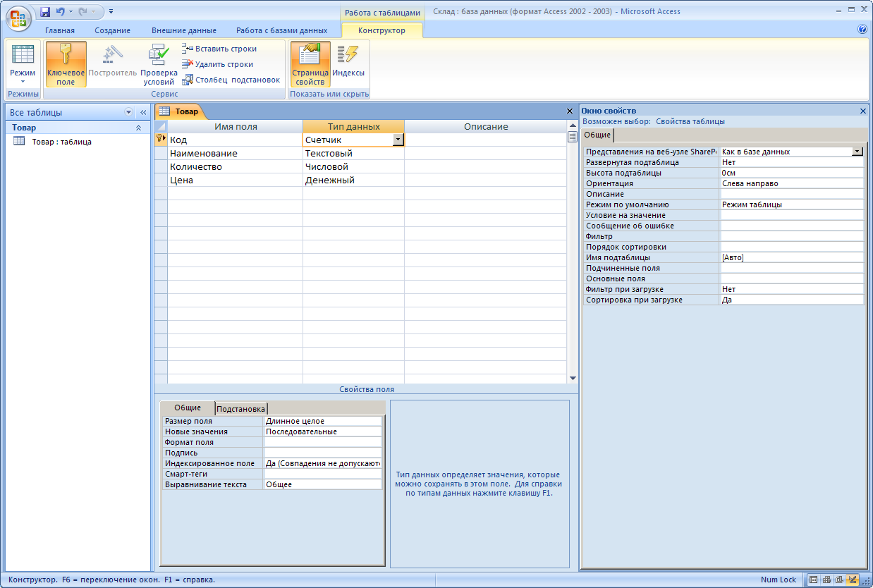Click the Числовой data type cell
The image size is (873, 588).
click(353, 166)
